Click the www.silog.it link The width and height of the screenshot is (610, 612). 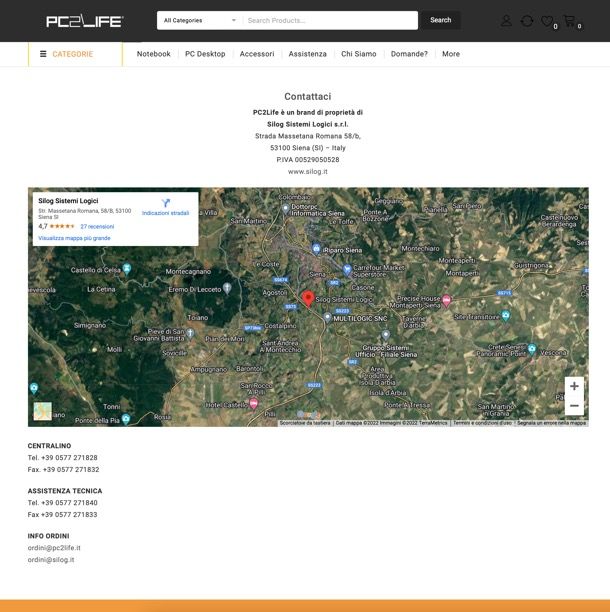(308, 171)
